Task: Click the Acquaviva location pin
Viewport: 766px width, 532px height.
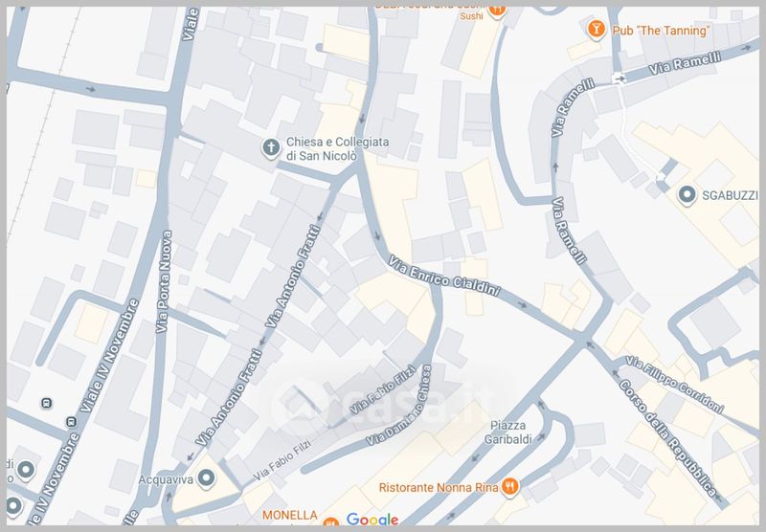Action: tap(204, 476)
